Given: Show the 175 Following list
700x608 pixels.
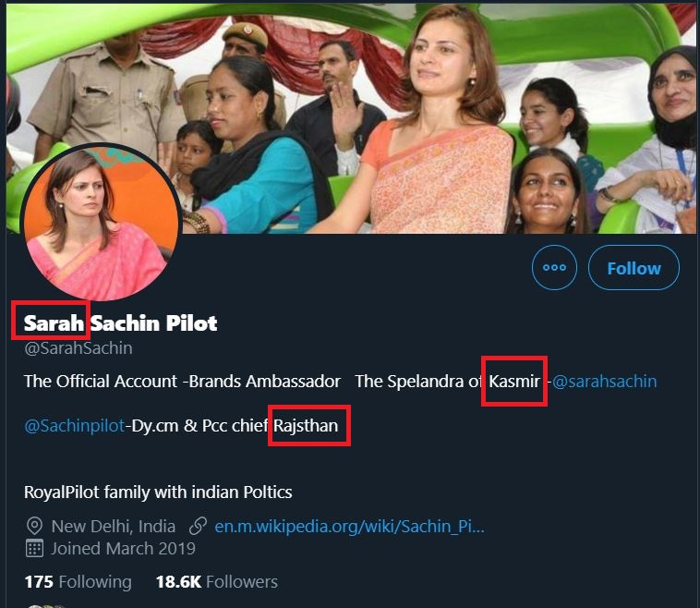Looking at the screenshot, I should pyautogui.click(x=78, y=581).
